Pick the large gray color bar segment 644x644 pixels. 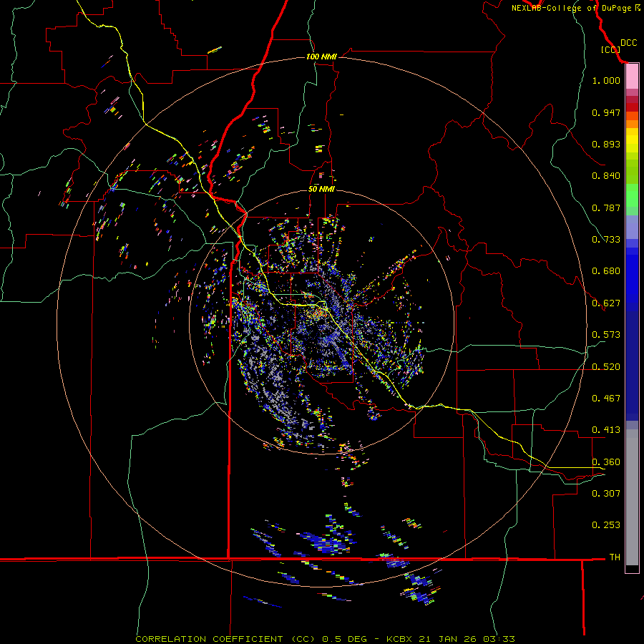point(632,497)
